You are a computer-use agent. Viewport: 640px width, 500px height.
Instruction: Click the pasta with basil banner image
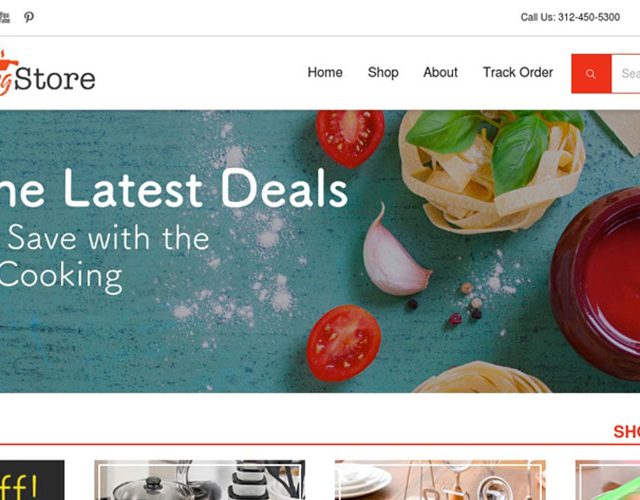click(x=492, y=171)
